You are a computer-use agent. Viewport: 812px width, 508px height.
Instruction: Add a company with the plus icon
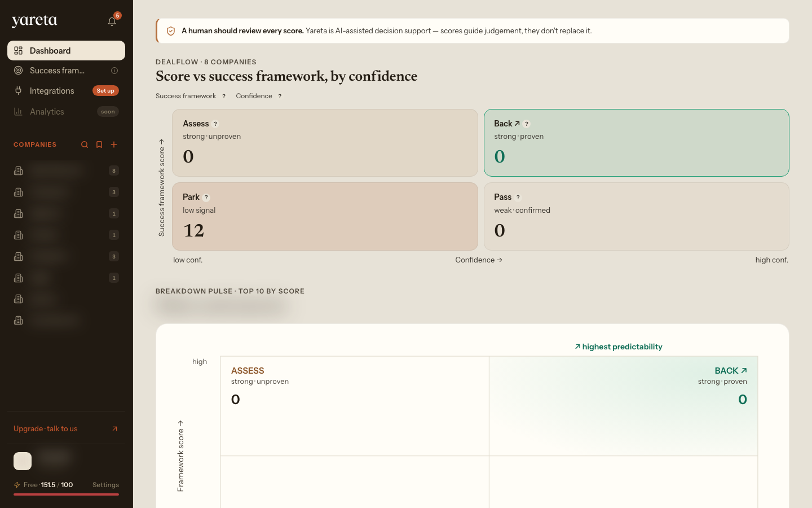(114, 144)
